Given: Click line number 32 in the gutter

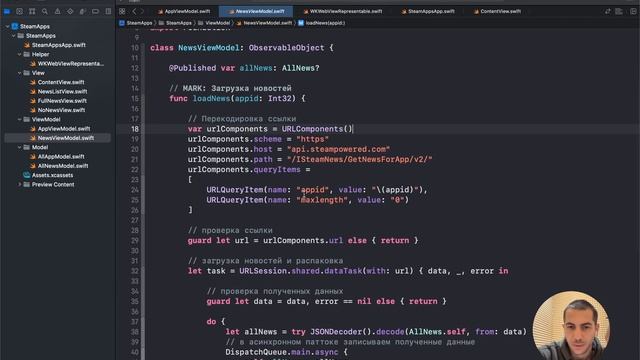Looking at the screenshot, I should coord(135,271).
